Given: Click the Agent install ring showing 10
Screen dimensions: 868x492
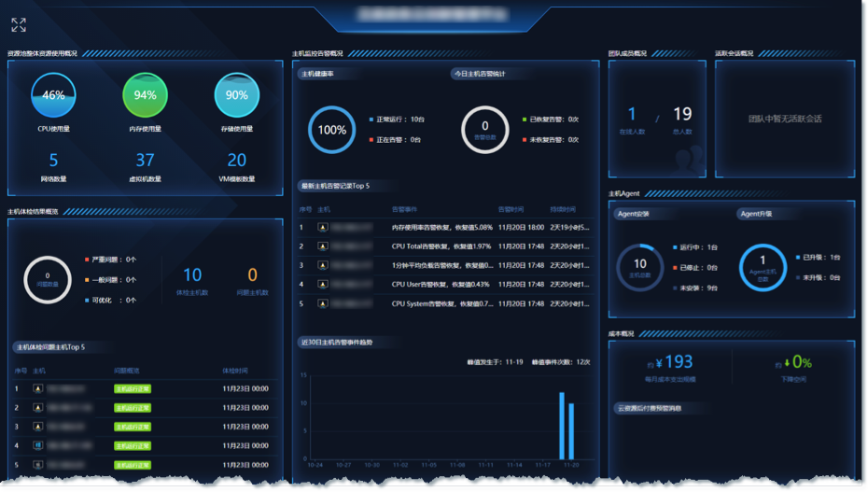Looking at the screenshot, I should coord(640,268).
